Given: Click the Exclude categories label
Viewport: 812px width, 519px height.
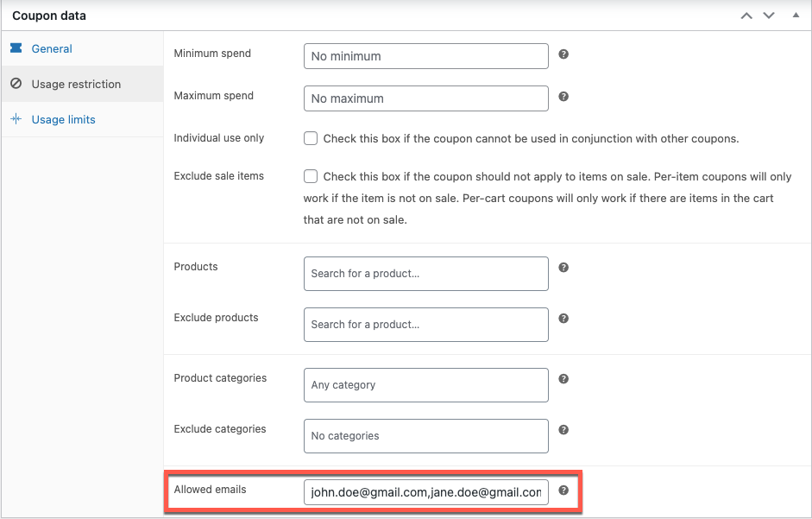Looking at the screenshot, I should click(x=219, y=429).
